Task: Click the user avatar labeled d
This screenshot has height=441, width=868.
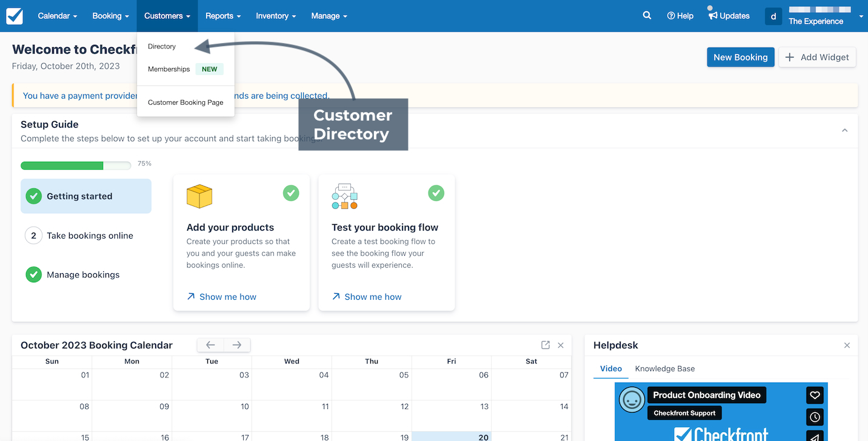Action: click(x=773, y=16)
